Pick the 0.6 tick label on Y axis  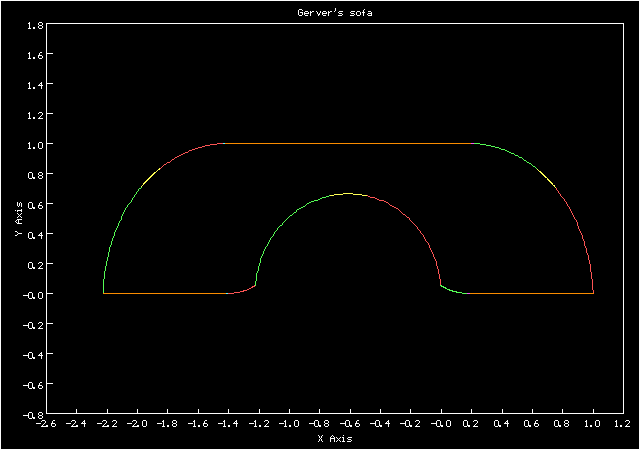click(35, 205)
